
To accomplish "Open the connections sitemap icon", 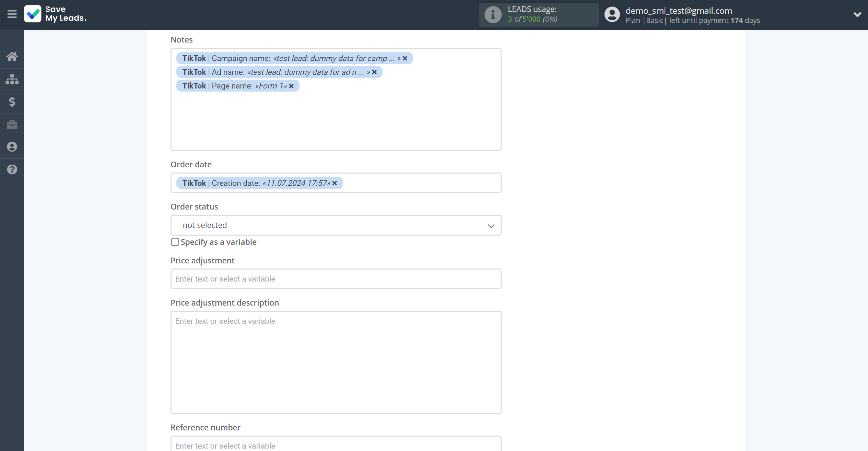I will [12, 79].
